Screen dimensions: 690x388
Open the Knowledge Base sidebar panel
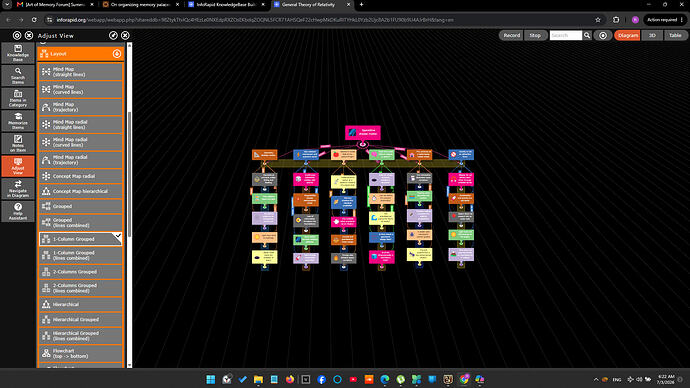18,53
